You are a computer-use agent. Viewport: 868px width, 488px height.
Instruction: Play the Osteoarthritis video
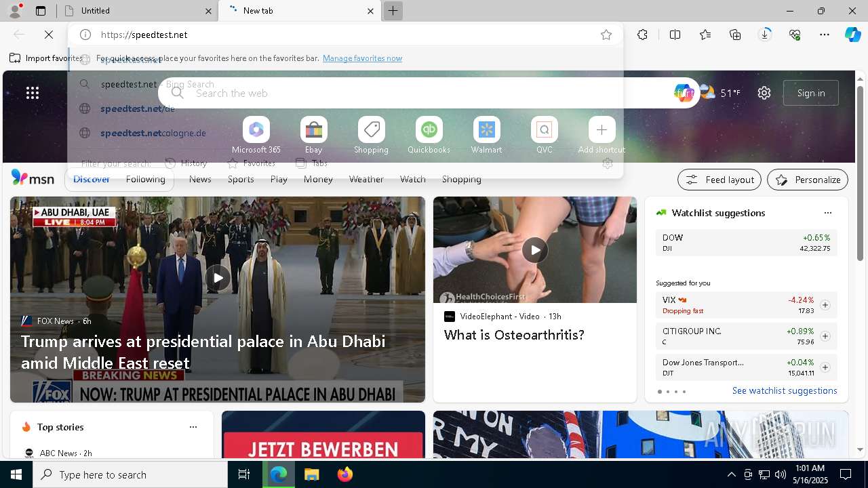[x=534, y=250]
